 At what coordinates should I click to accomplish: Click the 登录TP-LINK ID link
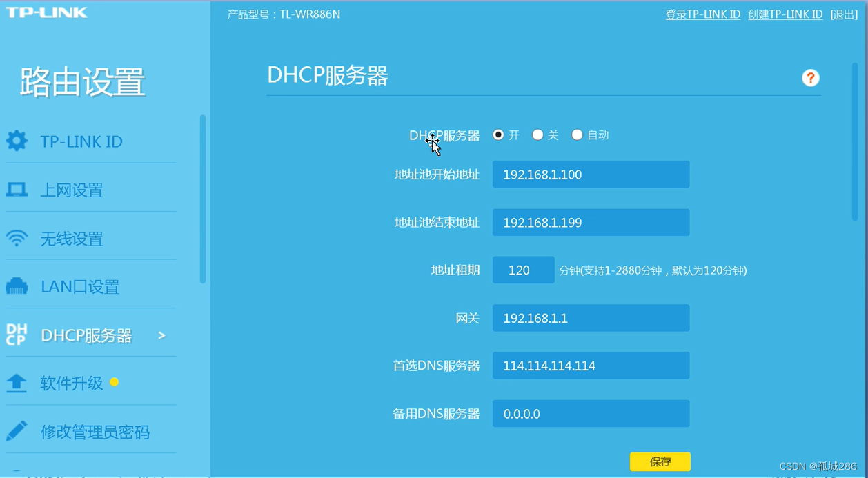702,14
